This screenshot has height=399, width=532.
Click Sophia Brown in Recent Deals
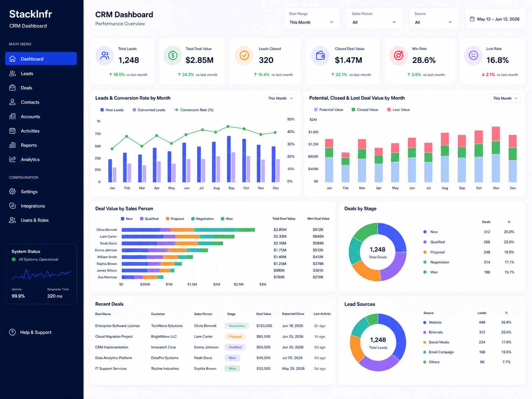pos(205,369)
